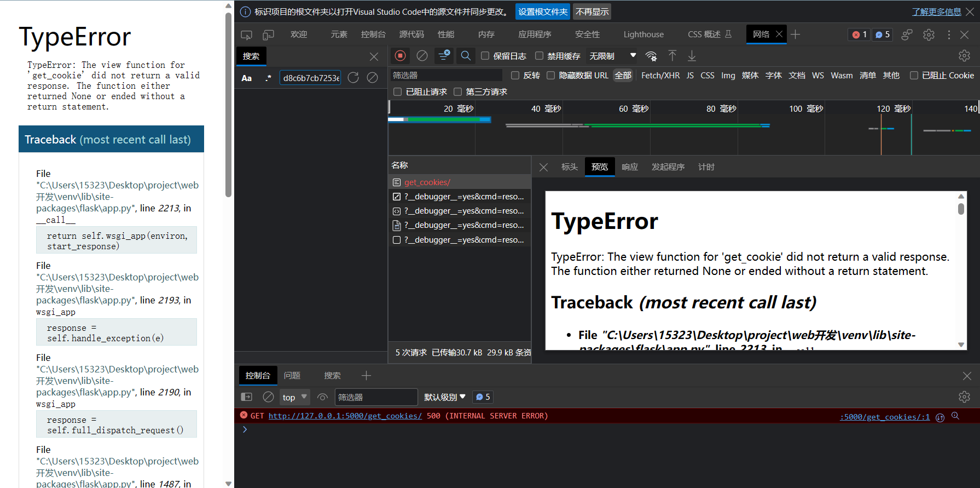This screenshot has height=488, width=980.
Task: Open network conditions wifi icon
Action: (651, 56)
